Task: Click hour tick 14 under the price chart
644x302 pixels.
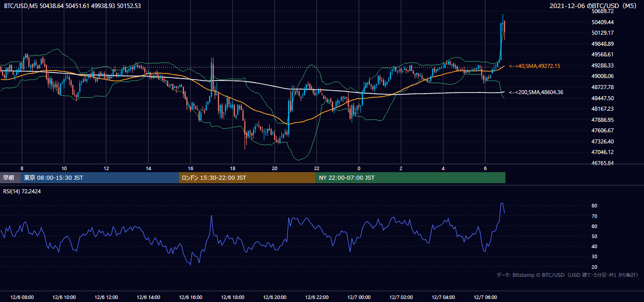Action: [148, 168]
